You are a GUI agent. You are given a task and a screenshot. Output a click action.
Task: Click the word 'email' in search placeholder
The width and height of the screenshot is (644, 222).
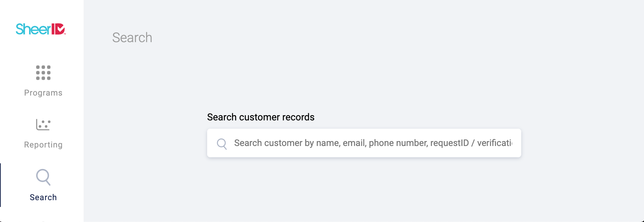tap(354, 143)
